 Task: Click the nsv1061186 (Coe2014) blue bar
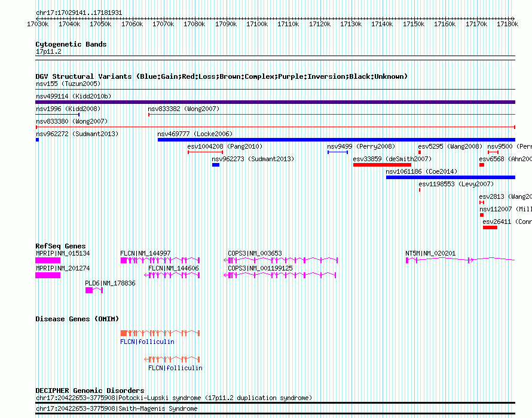click(x=451, y=177)
